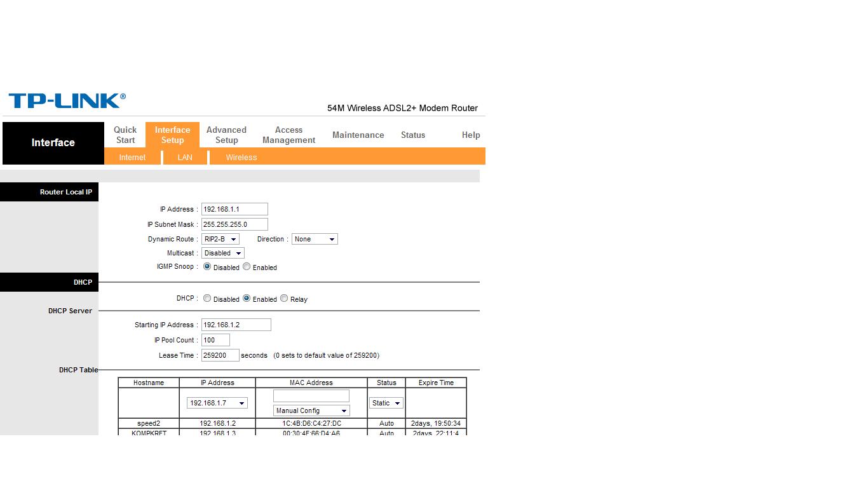Click the Lease Time field
Image resolution: width=868 pixels, height=488 pixels.
[220, 355]
